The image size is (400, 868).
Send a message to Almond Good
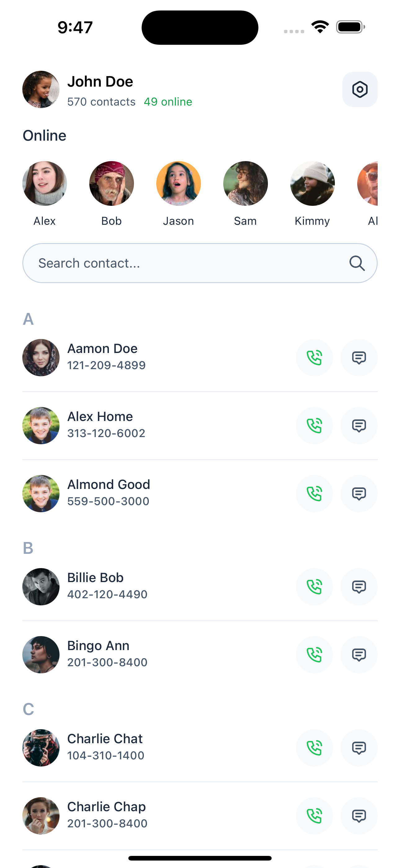359,494
